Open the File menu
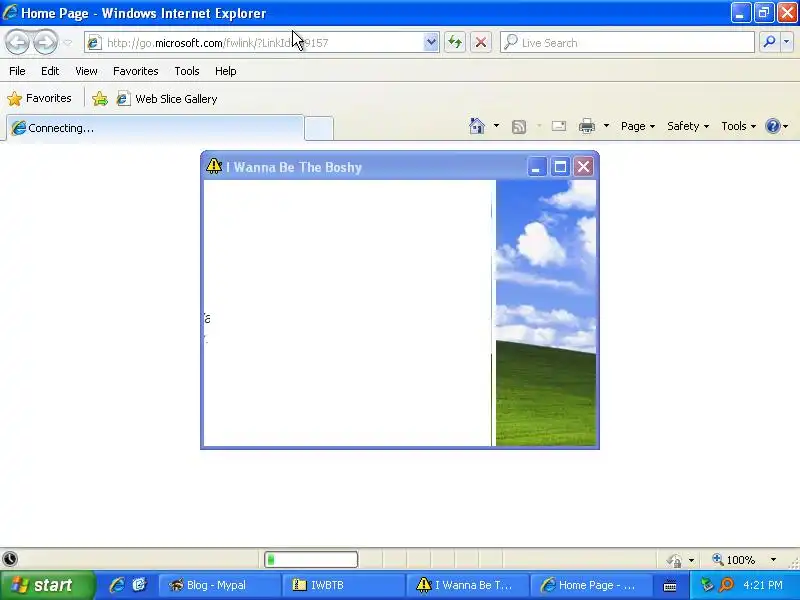 click(17, 71)
